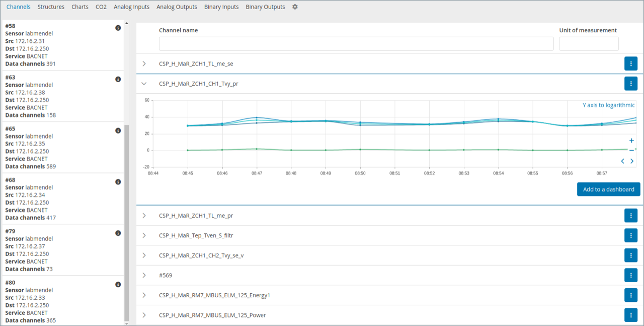Viewport: 644px width, 326px height.
Task: Open options menu for channel #569
Action: coord(631,275)
